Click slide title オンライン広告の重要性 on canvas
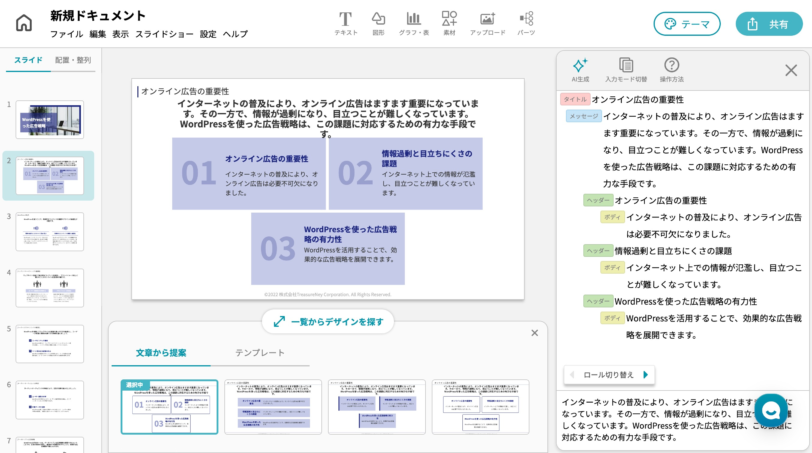Image resolution: width=812 pixels, height=453 pixels. (x=185, y=91)
